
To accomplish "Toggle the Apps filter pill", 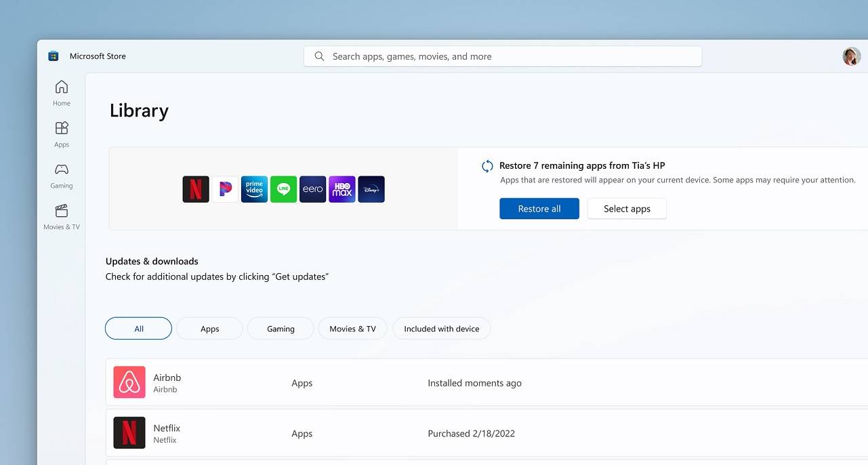I will (x=209, y=328).
